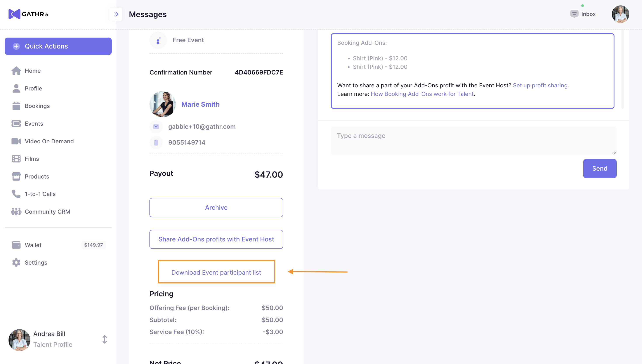
Task: Go to Community CRM in sidebar
Action: [x=47, y=212]
